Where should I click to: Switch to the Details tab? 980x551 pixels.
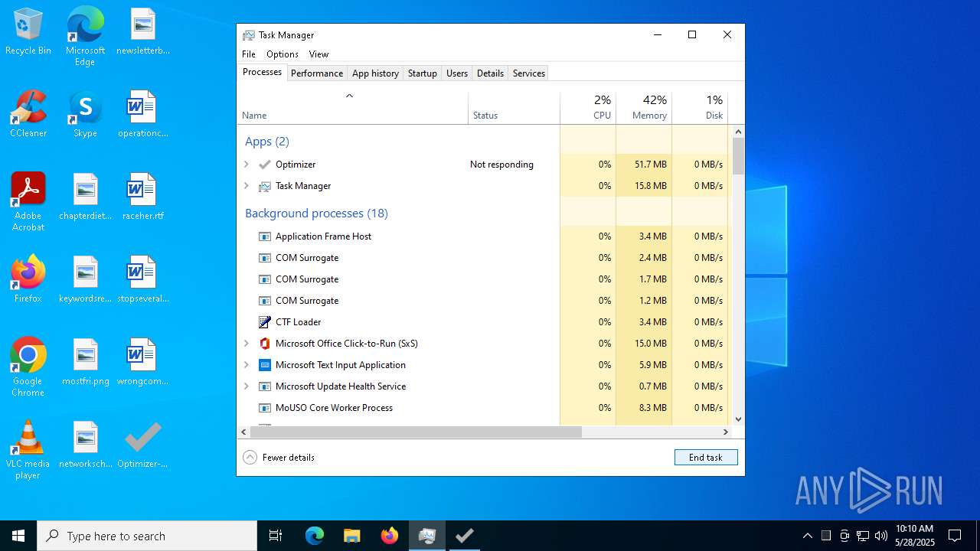click(x=490, y=73)
